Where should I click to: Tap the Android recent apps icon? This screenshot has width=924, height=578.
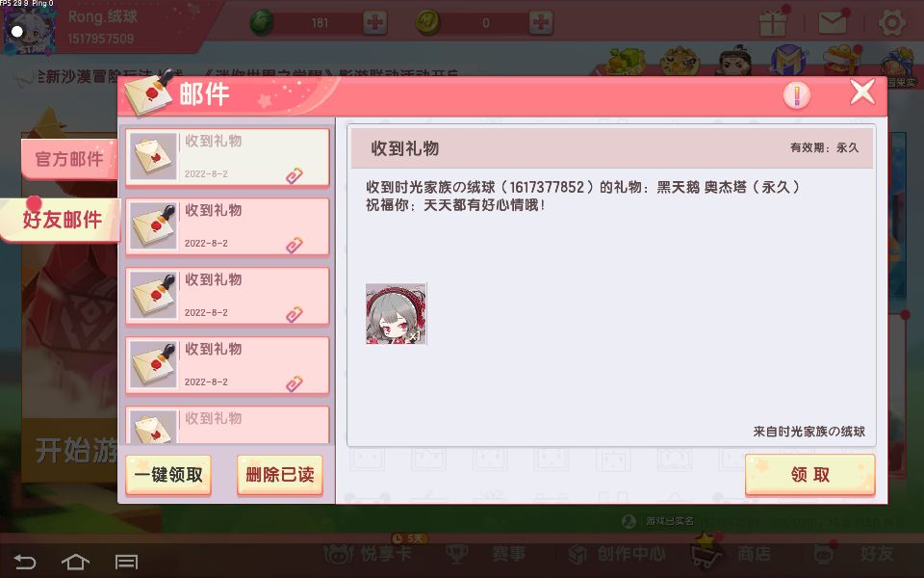click(126, 562)
